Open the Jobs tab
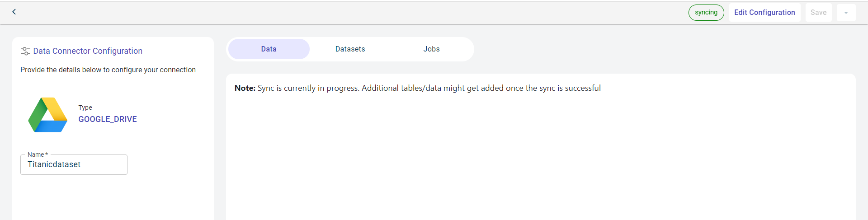The height and width of the screenshot is (220, 868). pyautogui.click(x=431, y=49)
